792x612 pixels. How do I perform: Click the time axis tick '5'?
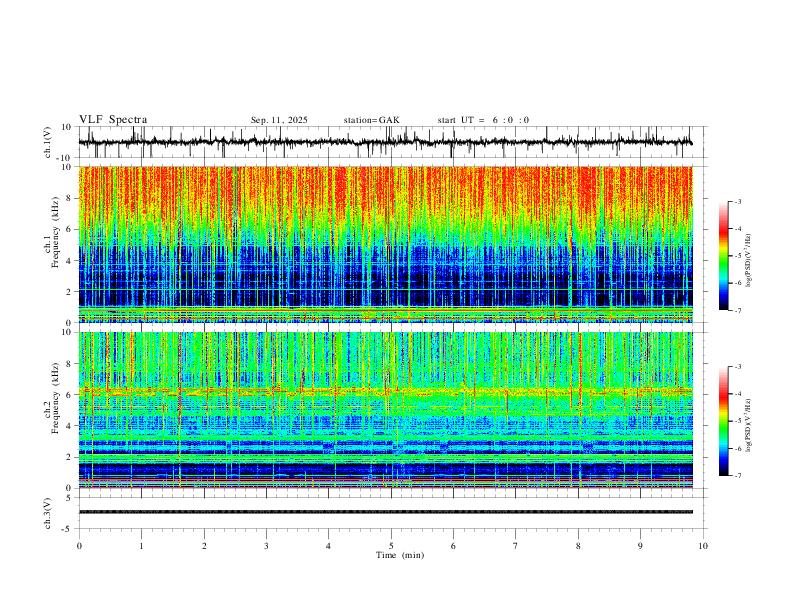point(391,546)
